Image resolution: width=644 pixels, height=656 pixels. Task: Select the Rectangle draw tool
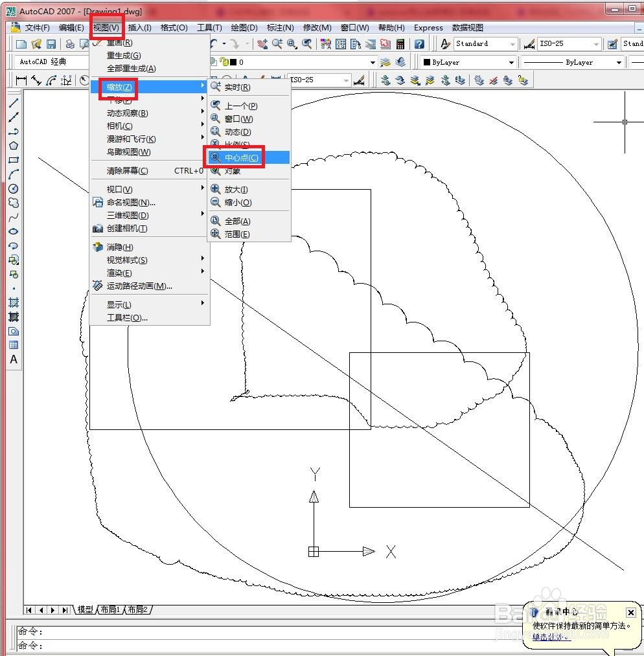tap(14, 160)
